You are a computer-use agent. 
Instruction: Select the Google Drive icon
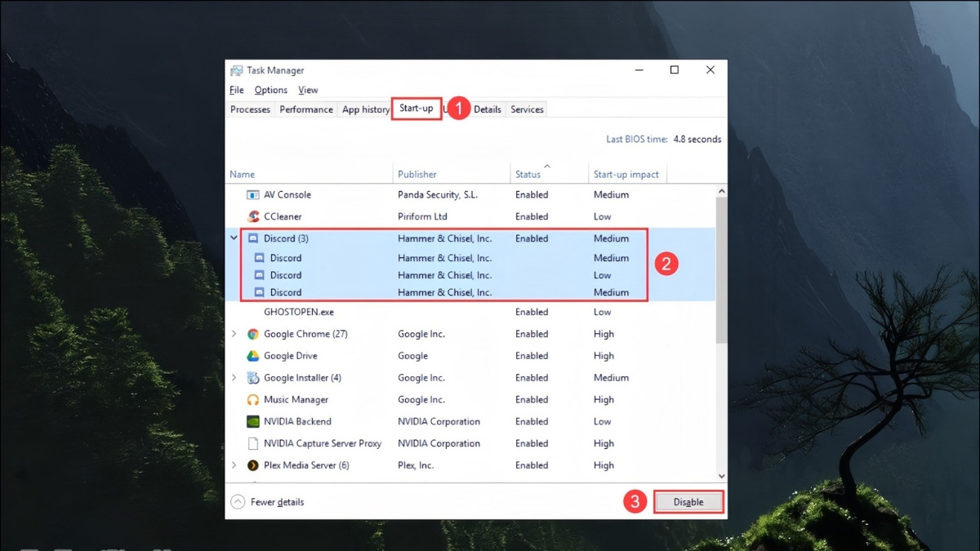coord(253,357)
